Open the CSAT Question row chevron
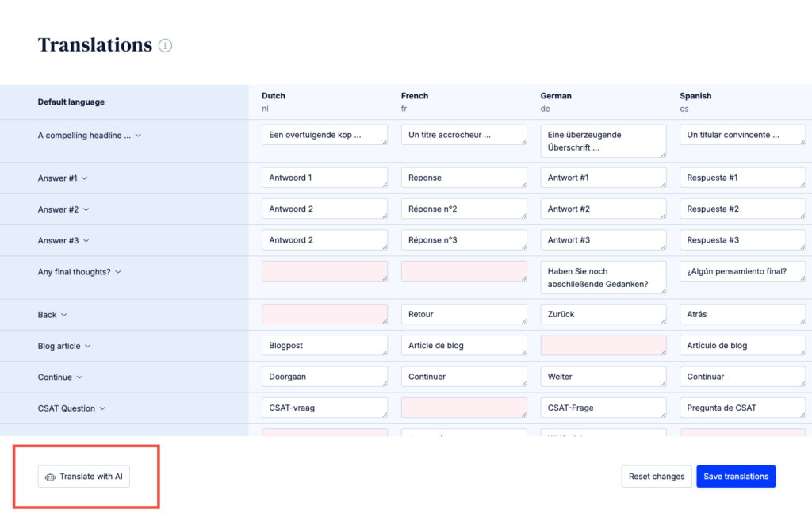 click(x=102, y=408)
